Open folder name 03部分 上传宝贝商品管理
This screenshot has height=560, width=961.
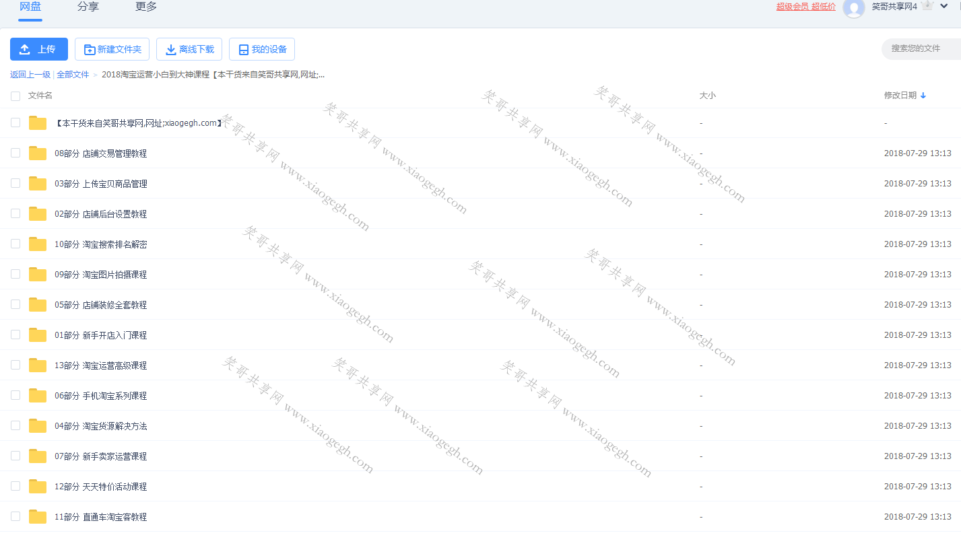tap(101, 184)
